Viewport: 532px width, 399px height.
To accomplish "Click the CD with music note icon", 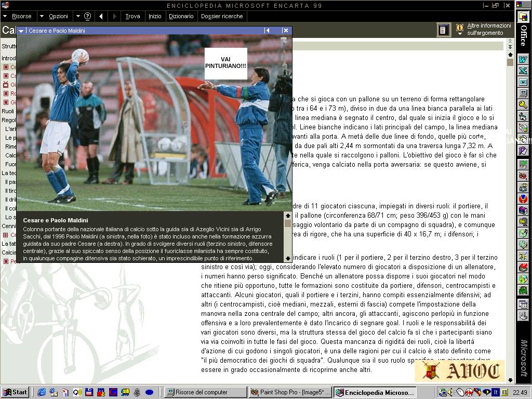I will 523,233.
